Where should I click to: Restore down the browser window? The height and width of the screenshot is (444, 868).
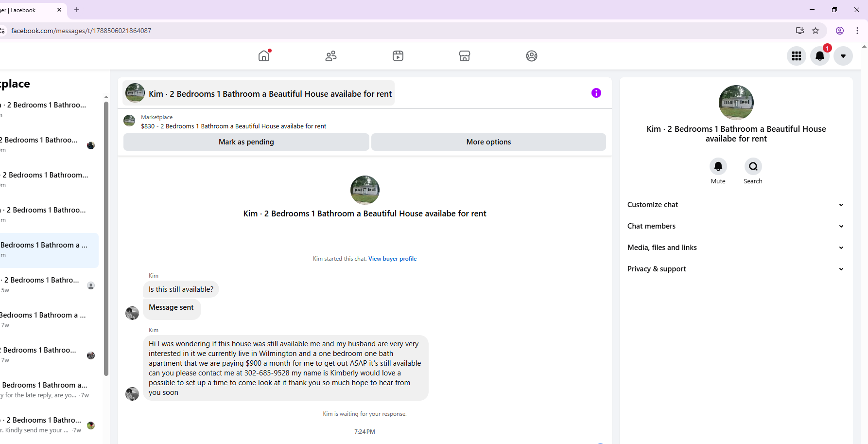pos(834,10)
